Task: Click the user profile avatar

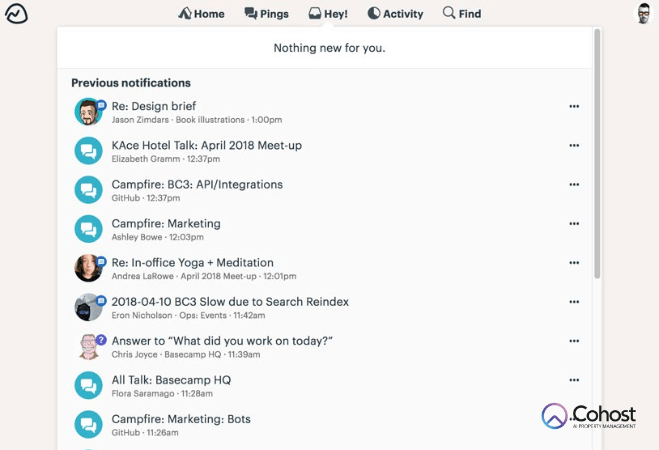Action: [644, 13]
